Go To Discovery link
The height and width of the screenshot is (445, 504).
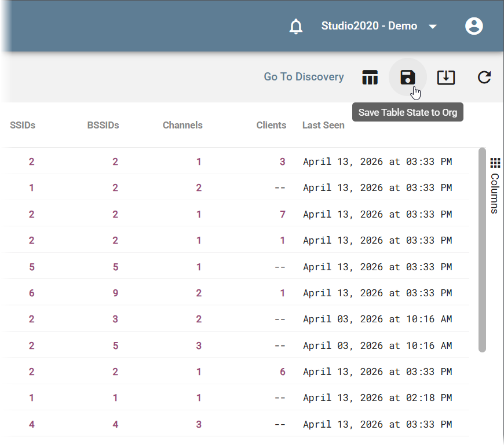(304, 77)
